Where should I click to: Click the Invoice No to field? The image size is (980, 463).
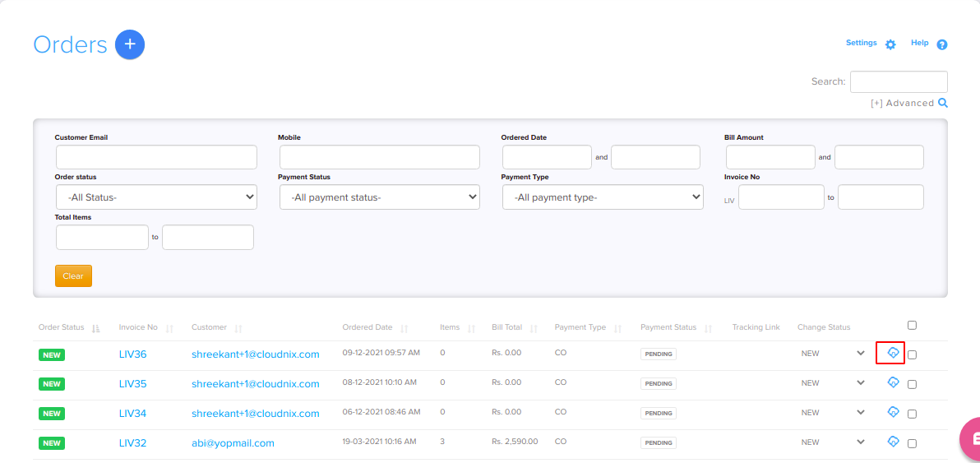point(881,197)
